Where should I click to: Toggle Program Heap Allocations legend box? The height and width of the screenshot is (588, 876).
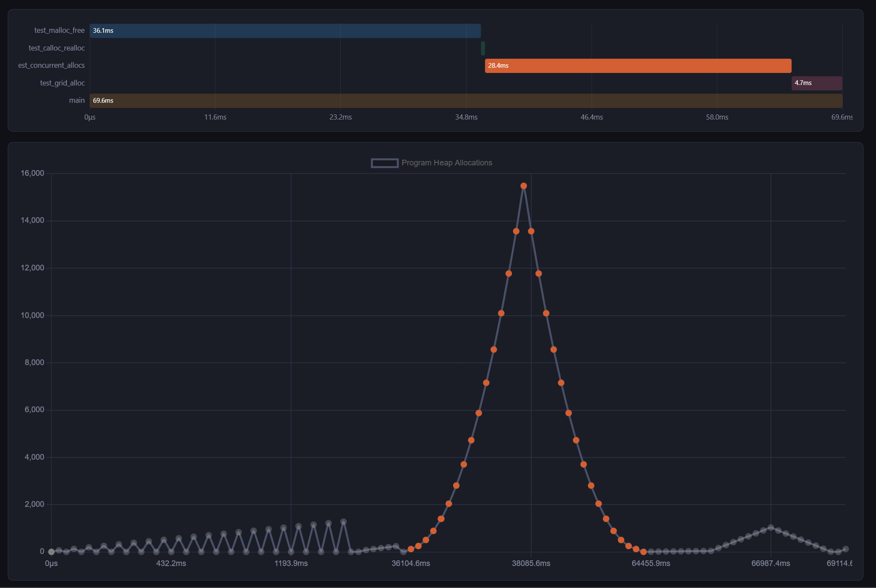coord(384,163)
